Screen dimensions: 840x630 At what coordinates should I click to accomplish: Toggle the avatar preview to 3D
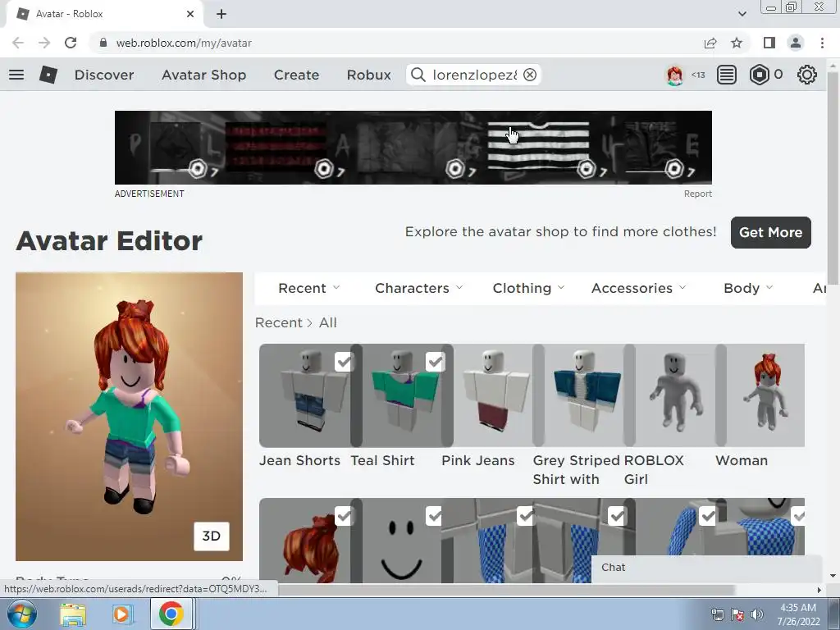pyautogui.click(x=212, y=536)
